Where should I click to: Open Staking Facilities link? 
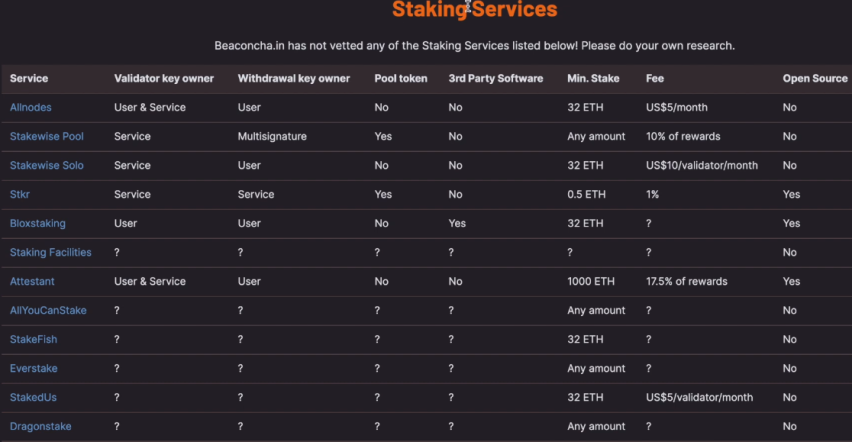pyautogui.click(x=51, y=252)
